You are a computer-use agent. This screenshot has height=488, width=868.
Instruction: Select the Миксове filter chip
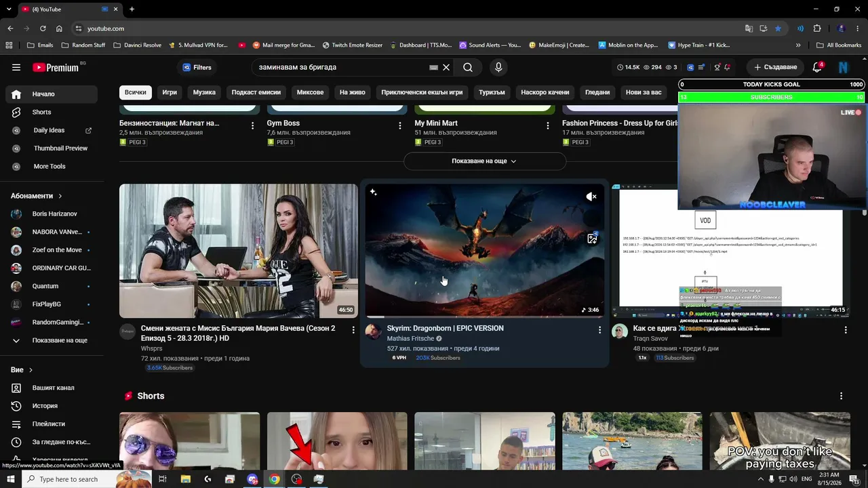[x=310, y=92]
